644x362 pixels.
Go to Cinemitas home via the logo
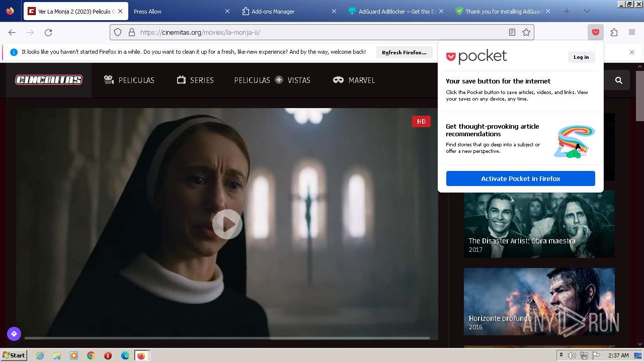[x=49, y=80]
